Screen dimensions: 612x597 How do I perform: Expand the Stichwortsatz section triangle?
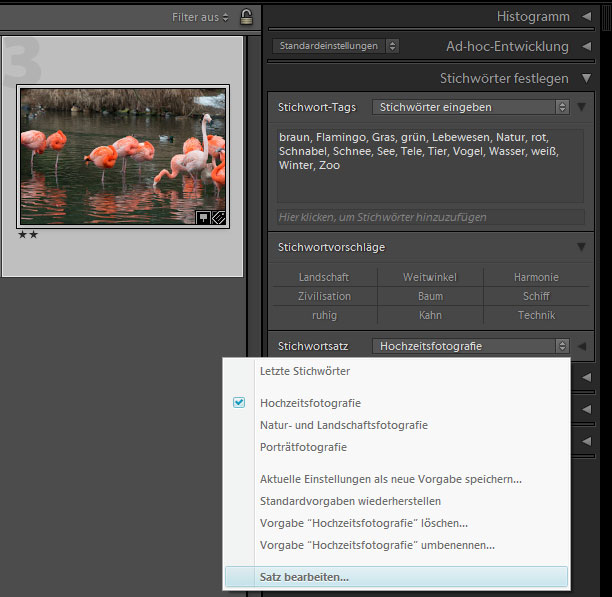coord(582,346)
